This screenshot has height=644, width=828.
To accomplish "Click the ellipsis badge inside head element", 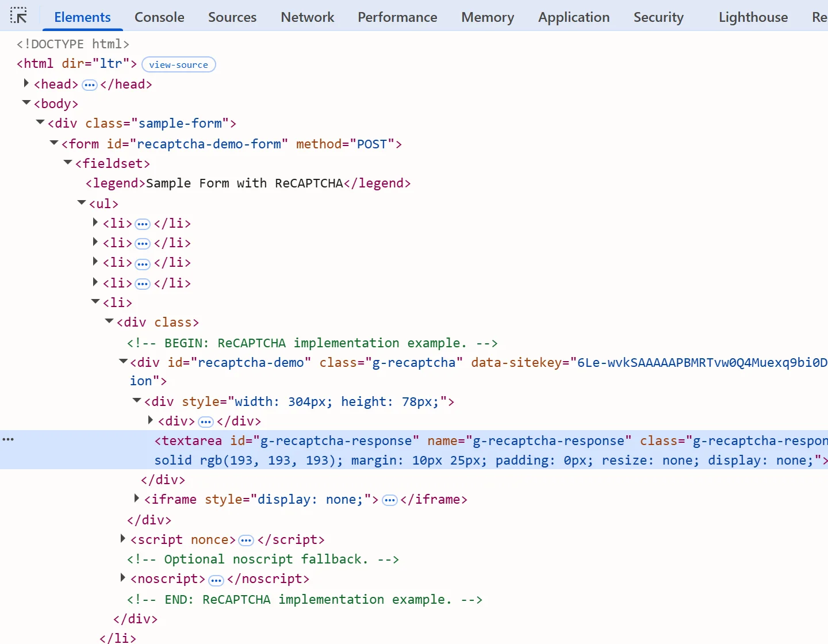I will pos(90,85).
